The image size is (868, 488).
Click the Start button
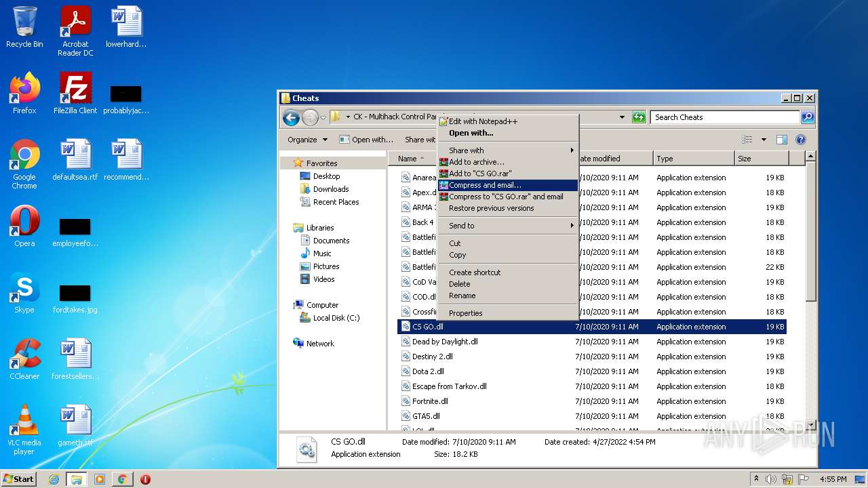coord(18,479)
